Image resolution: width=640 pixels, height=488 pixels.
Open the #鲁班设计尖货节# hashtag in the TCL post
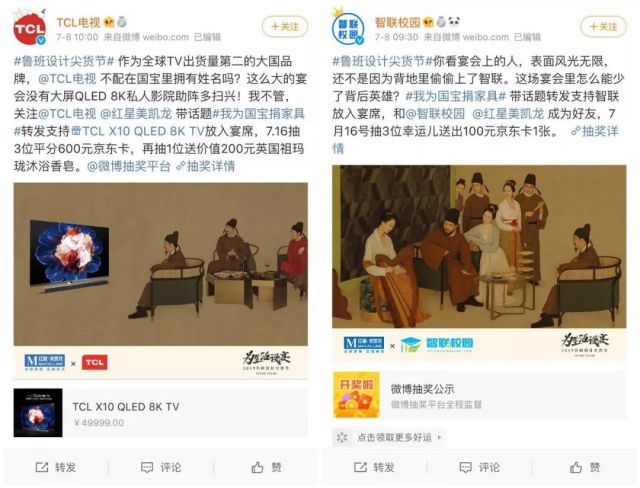pyautogui.click(x=64, y=61)
